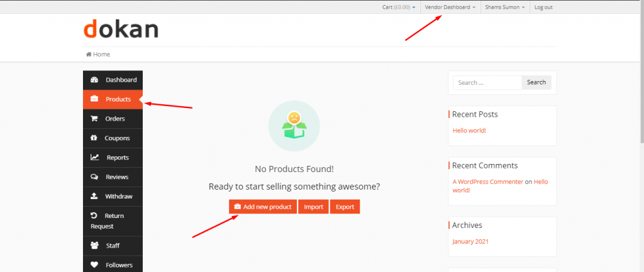Go to the Withdraw menu item
This screenshot has height=272, width=644.
[113, 196]
